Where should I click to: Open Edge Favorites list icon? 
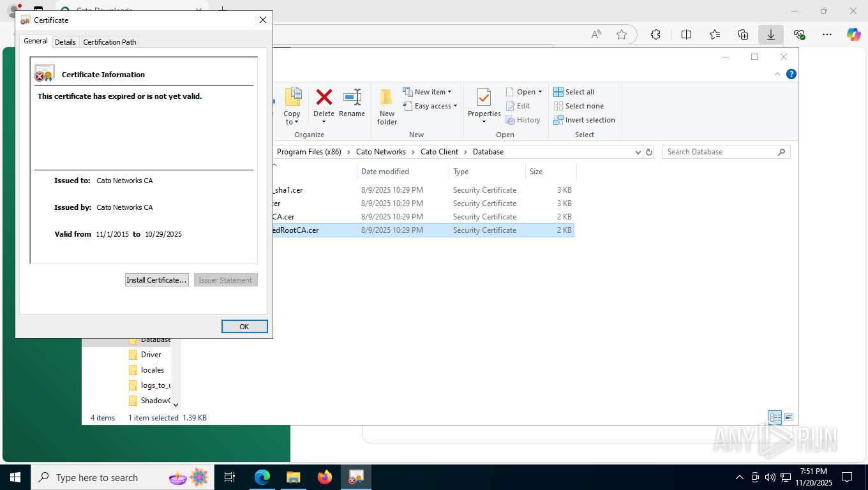click(x=715, y=34)
